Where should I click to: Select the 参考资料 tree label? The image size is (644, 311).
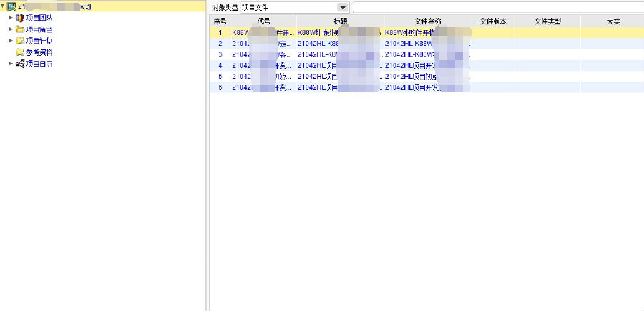pyautogui.click(x=39, y=52)
